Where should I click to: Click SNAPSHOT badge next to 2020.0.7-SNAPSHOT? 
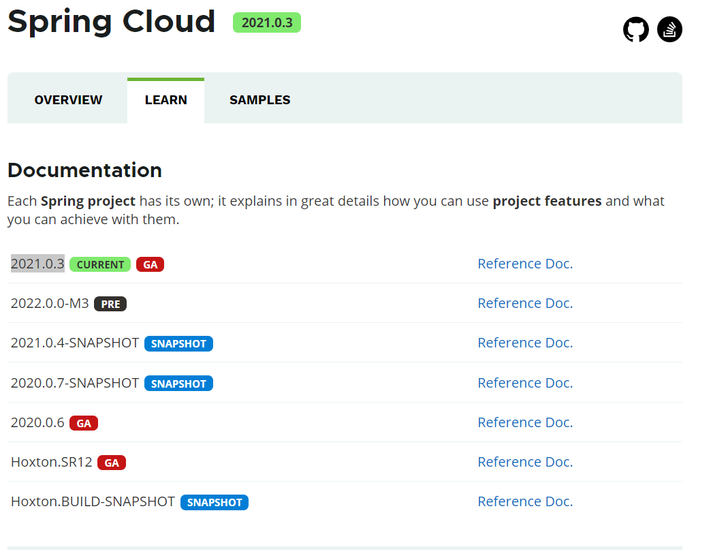pyautogui.click(x=178, y=384)
